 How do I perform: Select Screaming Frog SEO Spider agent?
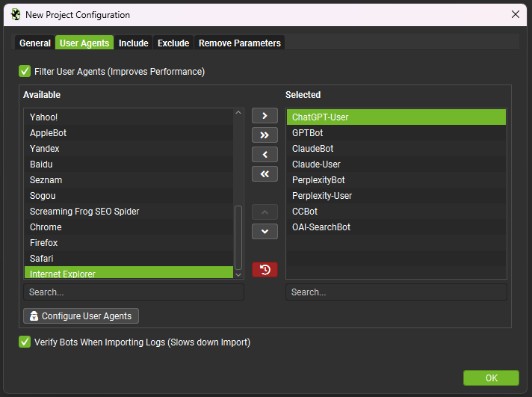[84, 212]
